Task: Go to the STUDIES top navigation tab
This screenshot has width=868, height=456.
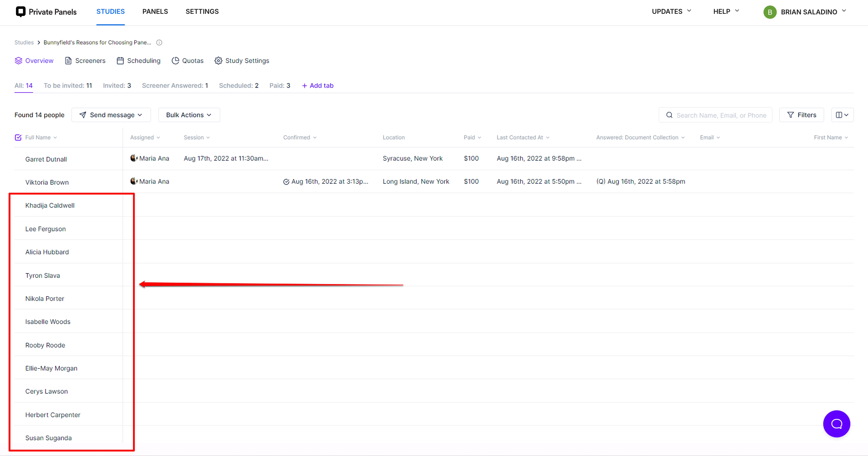Action: click(110, 11)
